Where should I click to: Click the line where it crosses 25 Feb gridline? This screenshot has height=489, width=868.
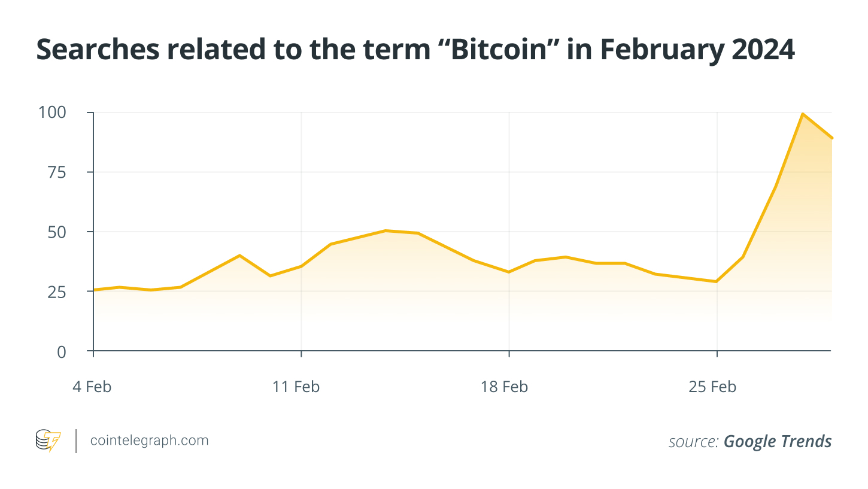coord(717,281)
